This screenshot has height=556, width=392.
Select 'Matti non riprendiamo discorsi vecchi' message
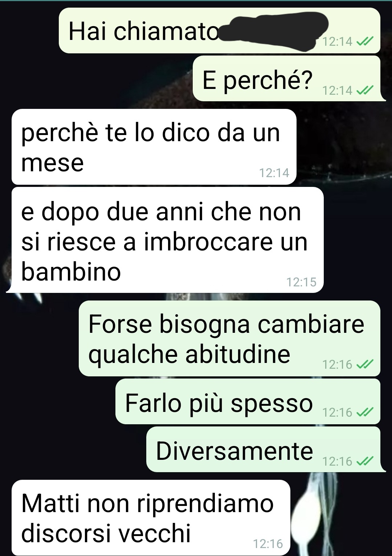tap(151, 518)
